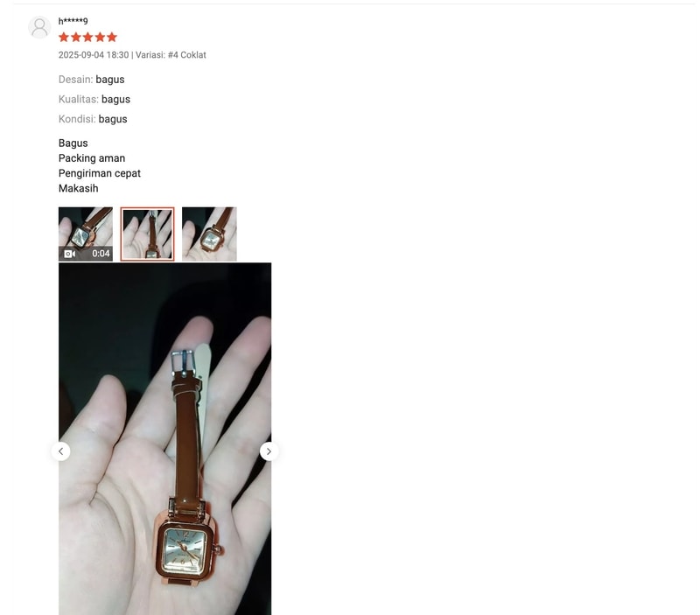Select the highlighted second photo thumbnail

click(x=147, y=234)
